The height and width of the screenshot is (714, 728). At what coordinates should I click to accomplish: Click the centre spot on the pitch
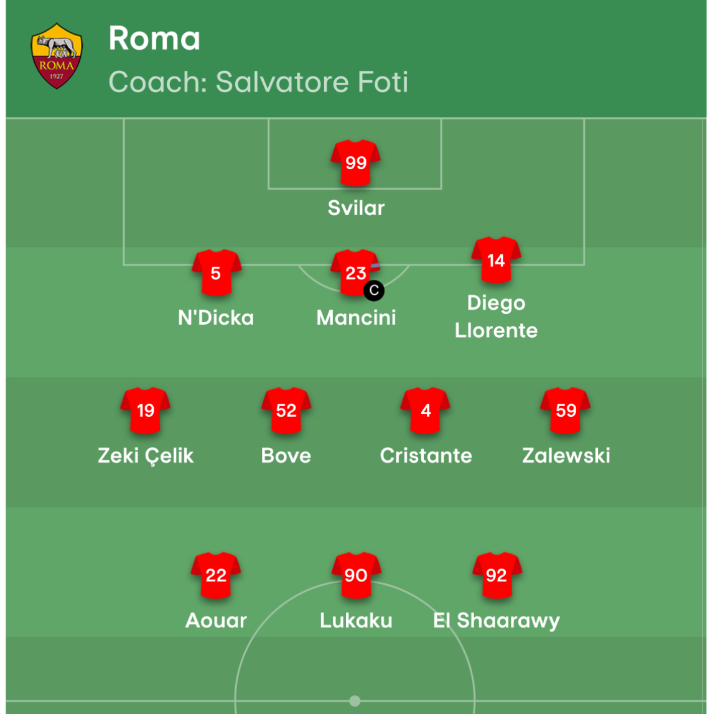click(355, 701)
